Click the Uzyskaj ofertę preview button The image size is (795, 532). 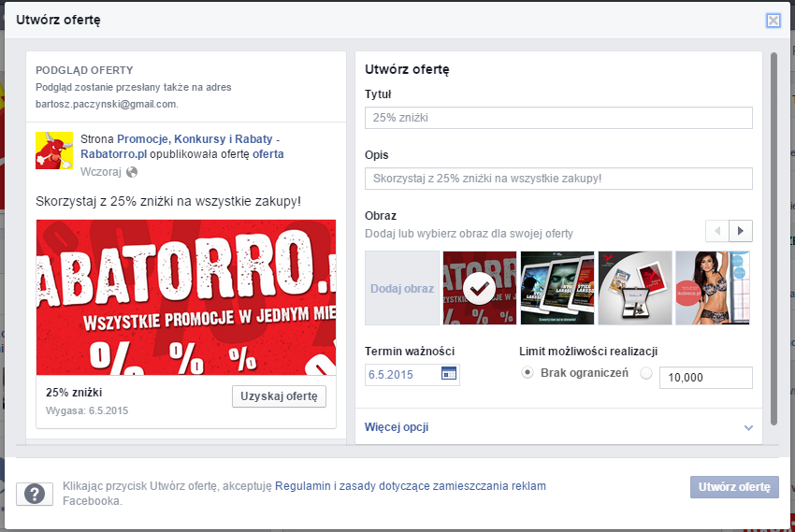coord(279,396)
